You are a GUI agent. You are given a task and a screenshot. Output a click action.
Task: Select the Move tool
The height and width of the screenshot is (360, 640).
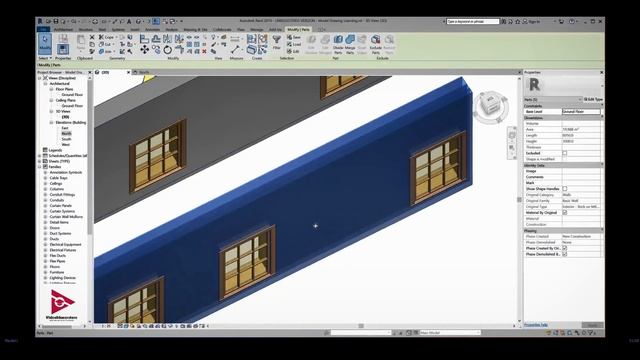tap(144, 50)
